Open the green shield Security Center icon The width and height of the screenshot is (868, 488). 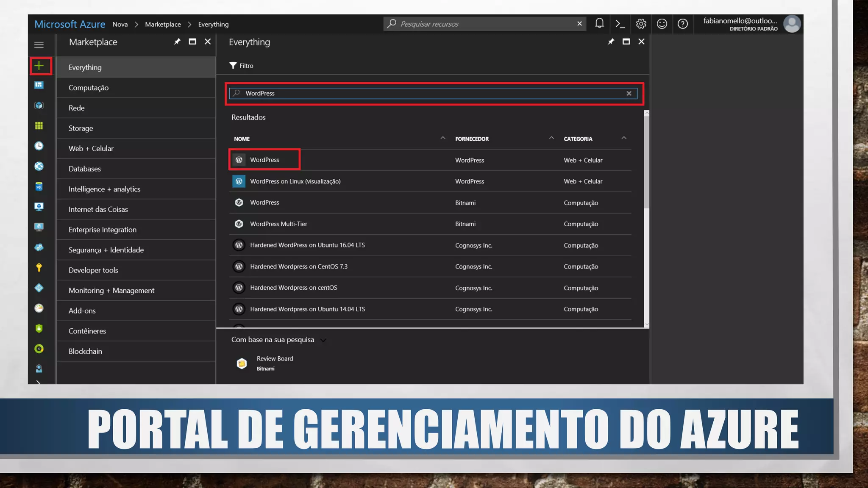click(x=39, y=328)
